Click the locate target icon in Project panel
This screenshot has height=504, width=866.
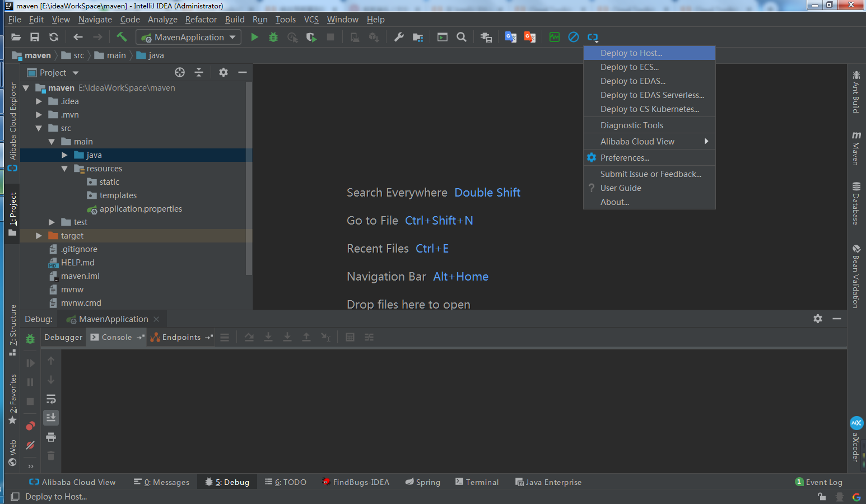click(180, 72)
